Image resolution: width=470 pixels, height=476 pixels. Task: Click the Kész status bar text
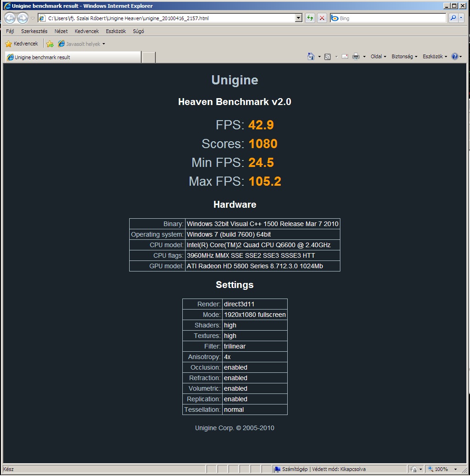point(9,469)
